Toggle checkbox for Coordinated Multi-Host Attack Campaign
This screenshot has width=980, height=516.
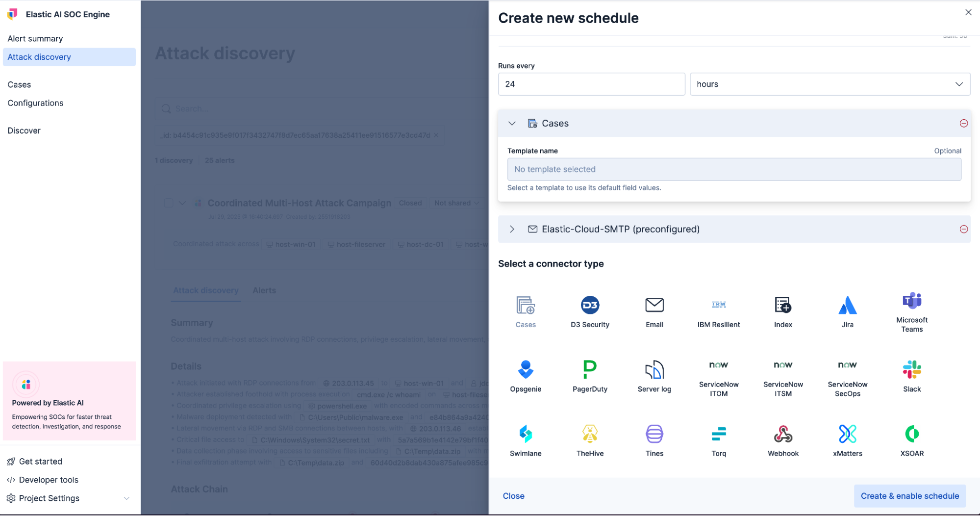168,203
